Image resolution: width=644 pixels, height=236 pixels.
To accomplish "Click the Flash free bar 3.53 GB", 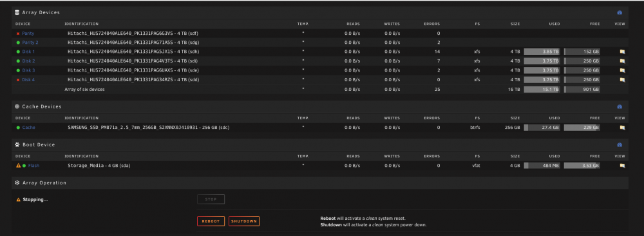I will pyautogui.click(x=582, y=166).
